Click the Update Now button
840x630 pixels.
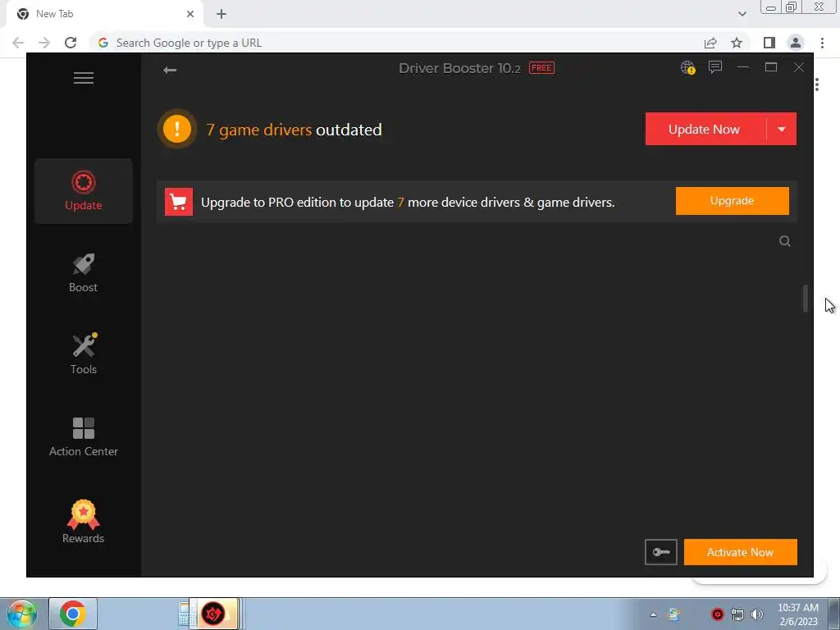705,129
